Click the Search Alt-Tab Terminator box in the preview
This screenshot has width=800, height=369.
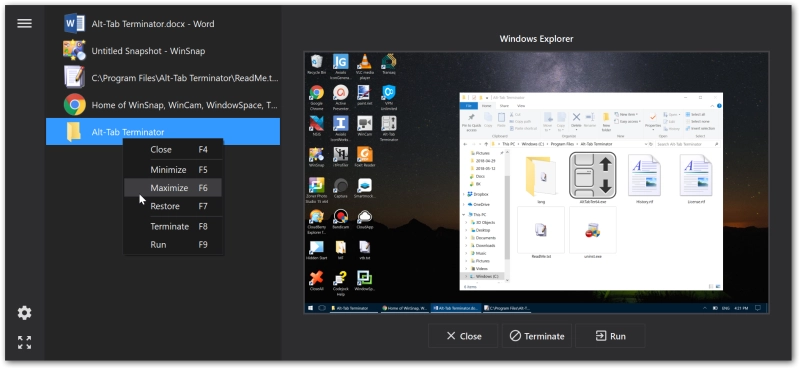click(688, 144)
